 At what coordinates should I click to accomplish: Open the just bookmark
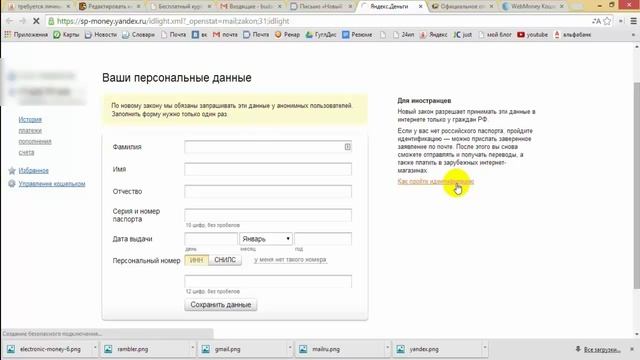click(463, 35)
